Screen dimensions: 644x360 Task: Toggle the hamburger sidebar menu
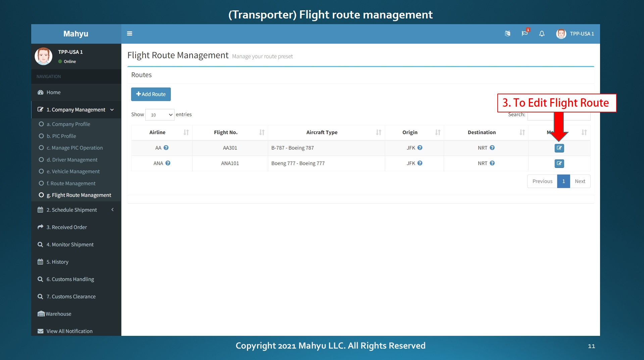(x=130, y=34)
